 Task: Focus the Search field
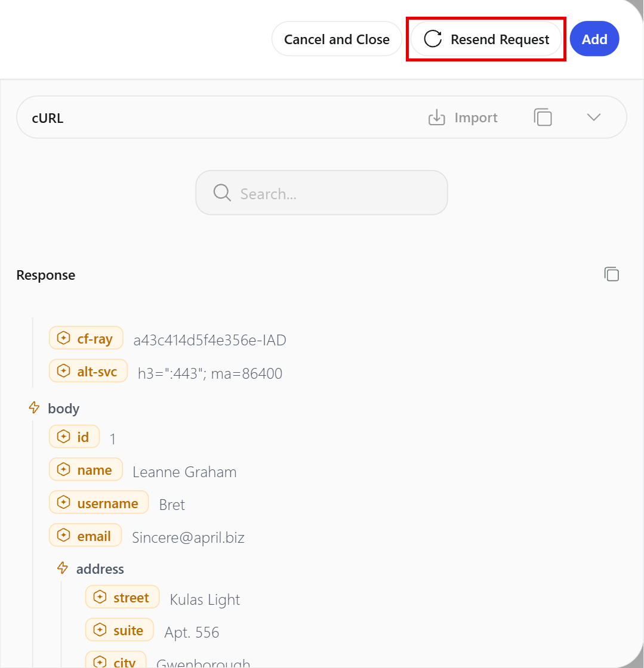point(321,193)
